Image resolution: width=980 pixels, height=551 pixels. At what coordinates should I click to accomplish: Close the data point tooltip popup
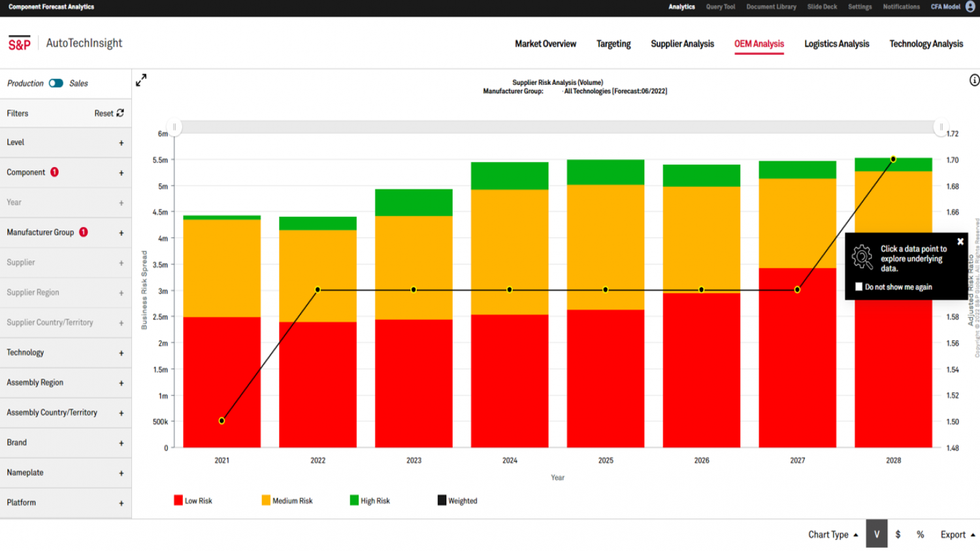pyautogui.click(x=960, y=242)
